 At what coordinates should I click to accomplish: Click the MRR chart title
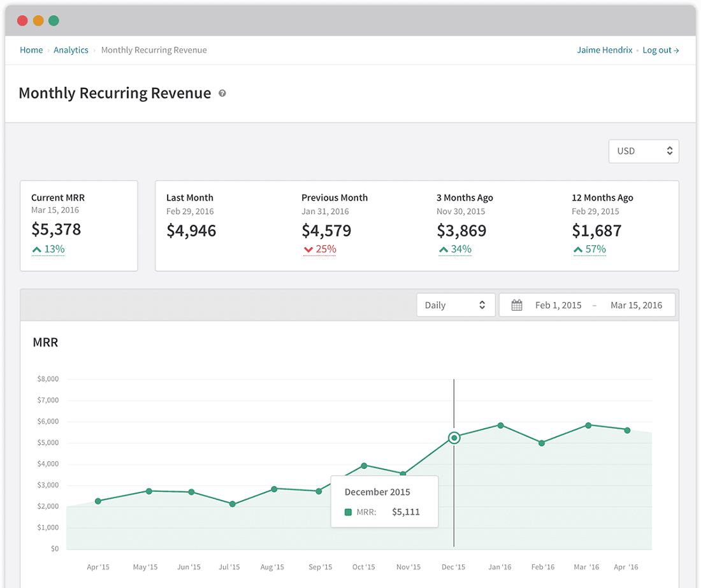[x=46, y=342]
